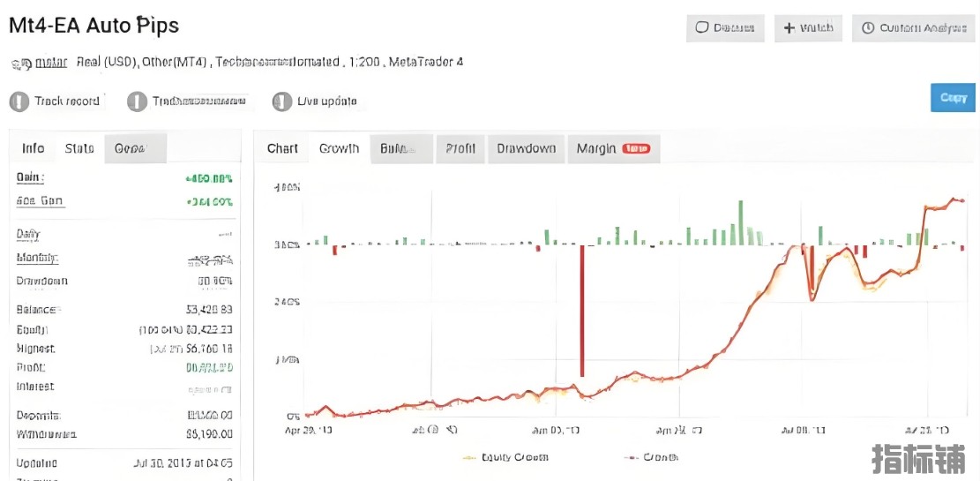Click the clock icon on Custom Analysis
980x481 pixels.
(x=868, y=28)
